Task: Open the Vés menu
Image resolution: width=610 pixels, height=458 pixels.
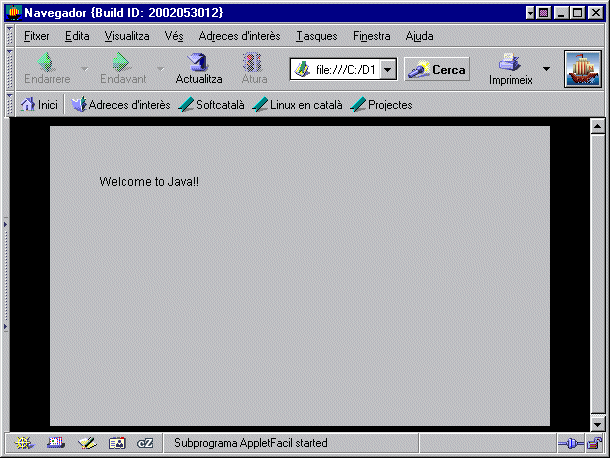Action: [x=174, y=36]
